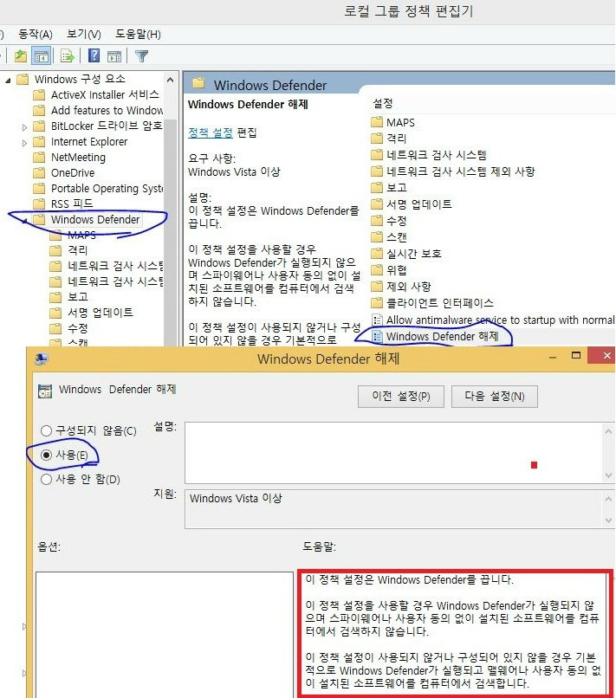Open the 클라이언트 인터페이스 folder
The width and height of the screenshot is (616, 698).
click(x=432, y=303)
